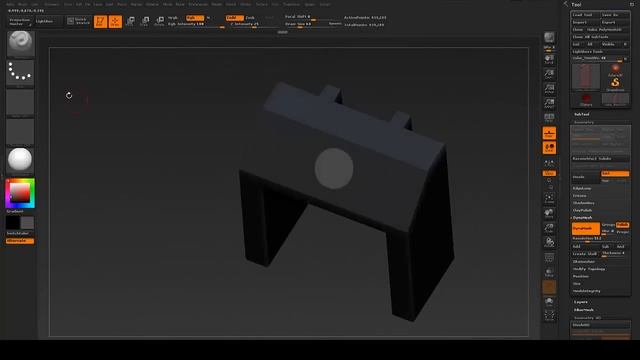Click Make PolyMesh3D button
This screenshot has height=360, width=640.
(605, 29)
